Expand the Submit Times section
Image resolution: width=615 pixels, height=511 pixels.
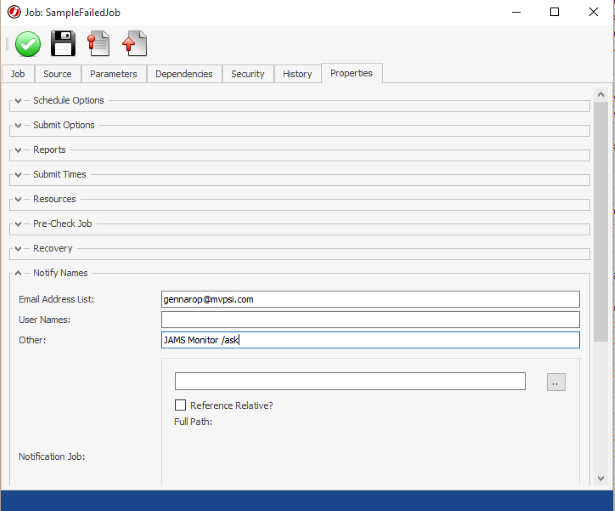point(18,175)
